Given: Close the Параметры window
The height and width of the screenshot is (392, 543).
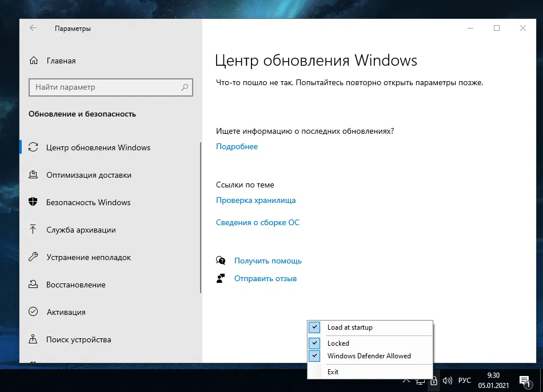Looking at the screenshot, I should click(523, 28).
